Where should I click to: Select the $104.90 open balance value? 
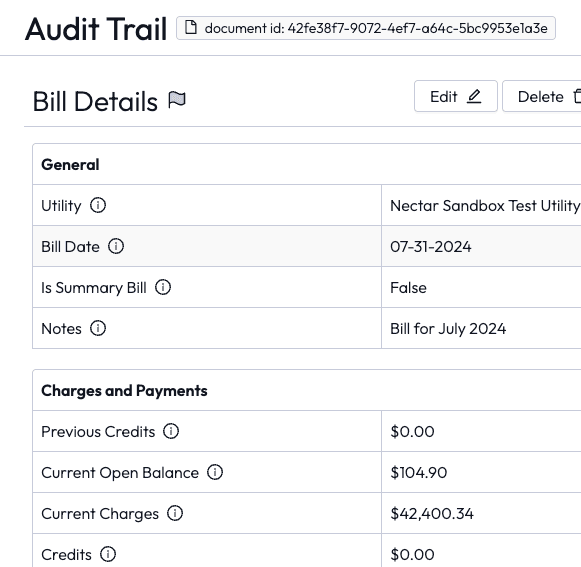click(x=419, y=472)
